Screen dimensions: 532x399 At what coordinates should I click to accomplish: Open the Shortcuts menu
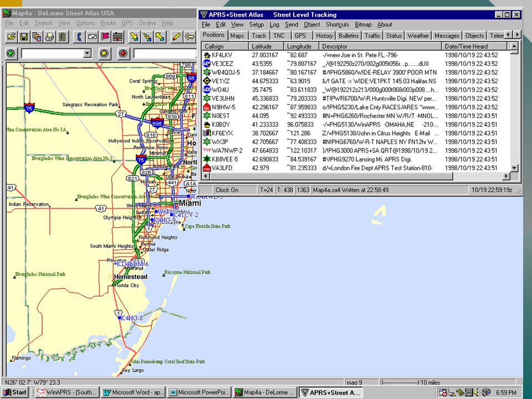(x=337, y=24)
